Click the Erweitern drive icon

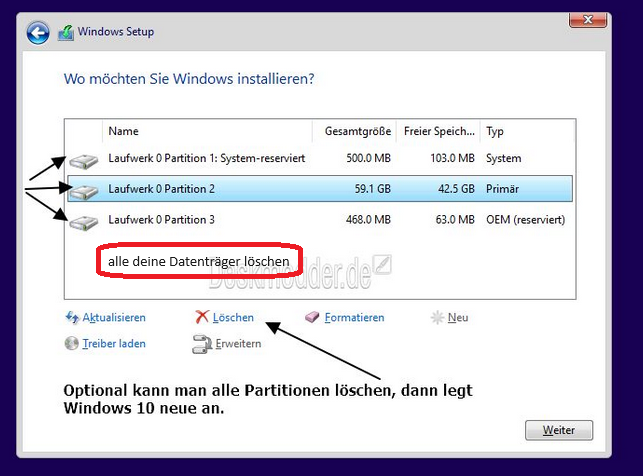point(202,344)
